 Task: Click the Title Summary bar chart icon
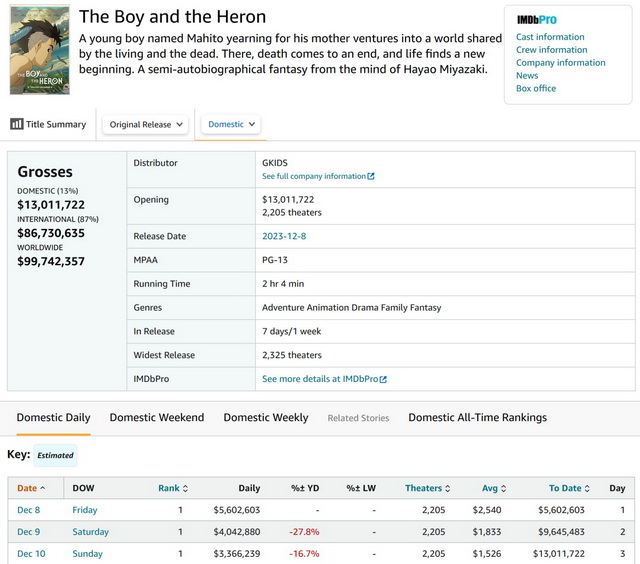pos(17,124)
